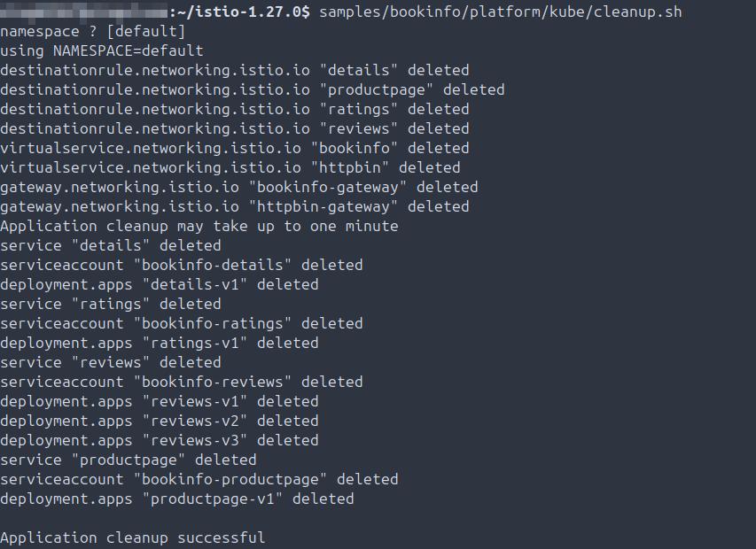Click the serviceaccount "bookinfo-details" deleted line
The width and height of the screenshot is (756, 549).
click(181, 265)
